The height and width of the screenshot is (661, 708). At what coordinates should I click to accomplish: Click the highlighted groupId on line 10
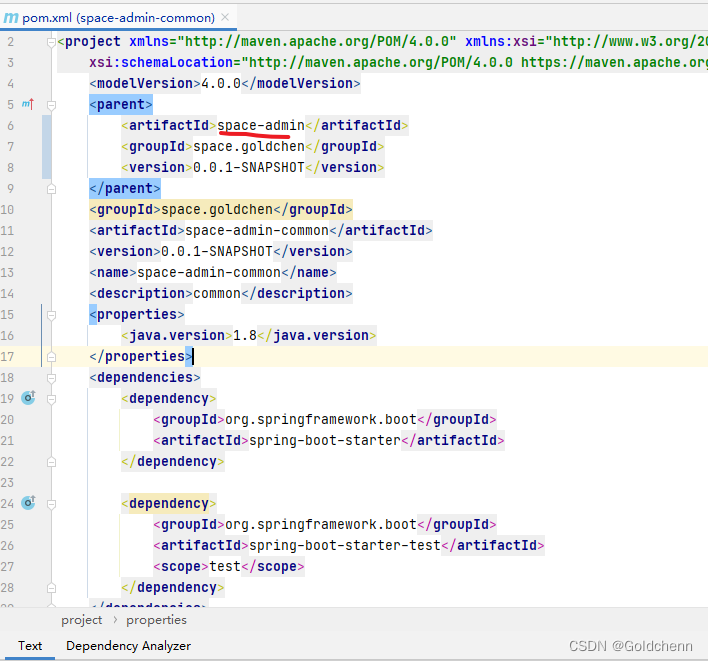click(x=220, y=209)
